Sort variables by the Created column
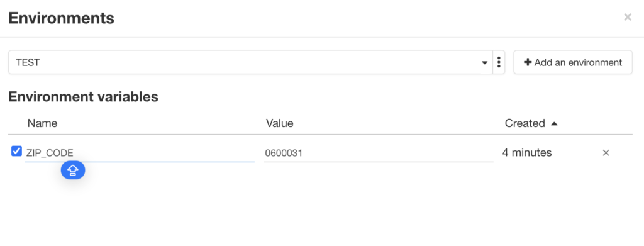Image resolution: width=644 pixels, height=246 pixels. 525,123
